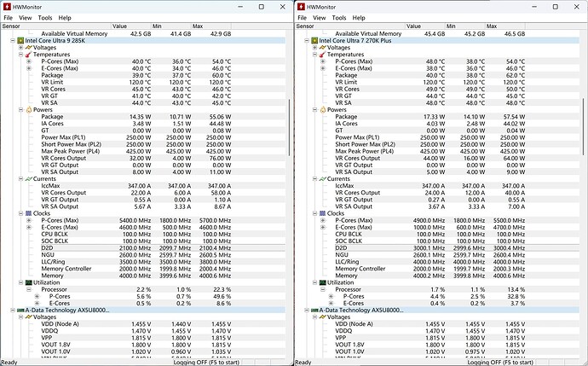The width and height of the screenshot is (588, 366).
Task: Click the HWMonitor app icon in left window title bar
Action: tap(7, 7)
